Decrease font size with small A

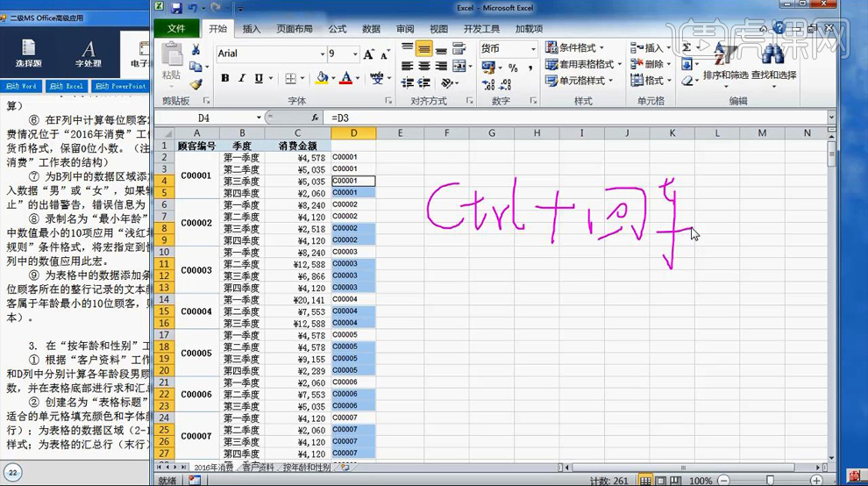click(x=385, y=54)
